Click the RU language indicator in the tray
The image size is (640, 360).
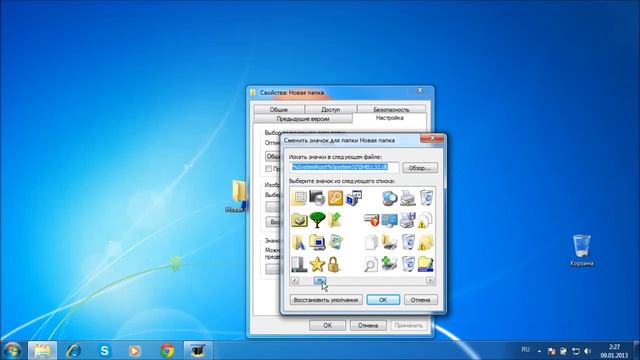pyautogui.click(x=526, y=350)
